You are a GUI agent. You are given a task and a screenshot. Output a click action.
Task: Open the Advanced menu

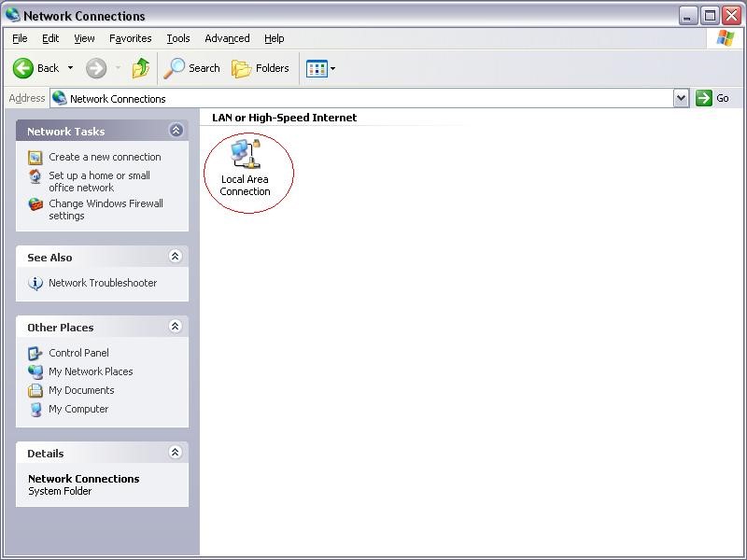pyautogui.click(x=227, y=38)
